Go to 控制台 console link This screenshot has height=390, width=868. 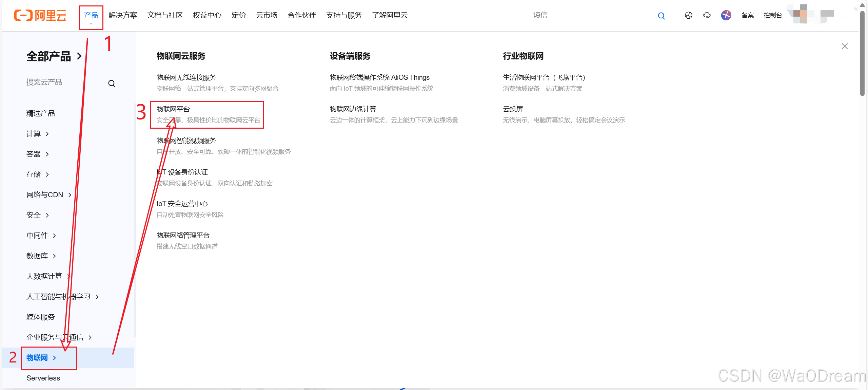click(x=773, y=15)
